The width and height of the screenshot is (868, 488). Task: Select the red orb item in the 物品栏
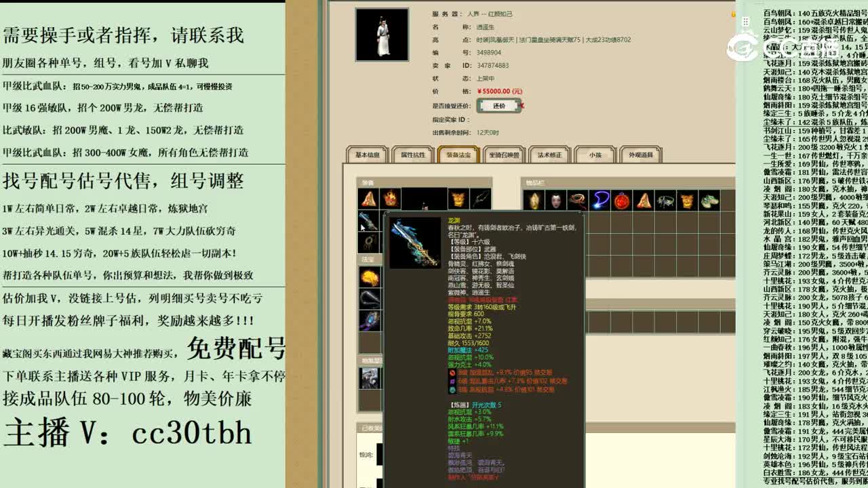pyautogui.click(x=622, y=201)
